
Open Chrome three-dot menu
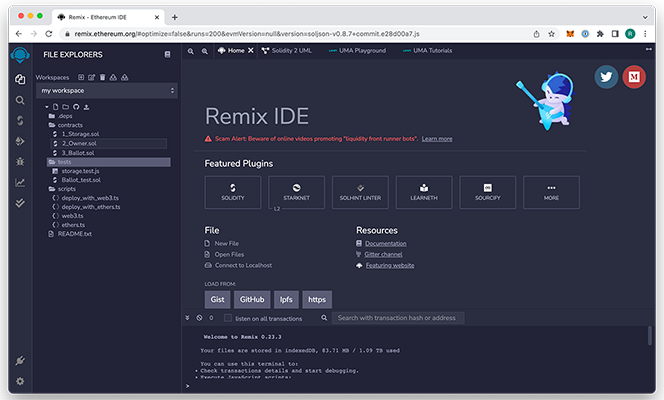point(645,34)
